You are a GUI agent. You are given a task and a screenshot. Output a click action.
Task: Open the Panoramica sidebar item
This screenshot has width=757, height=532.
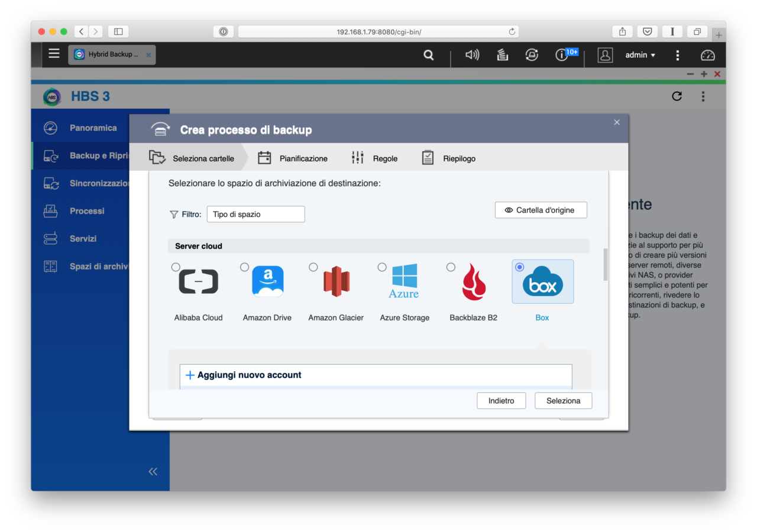pyautogui.click(x=93, y=128)
